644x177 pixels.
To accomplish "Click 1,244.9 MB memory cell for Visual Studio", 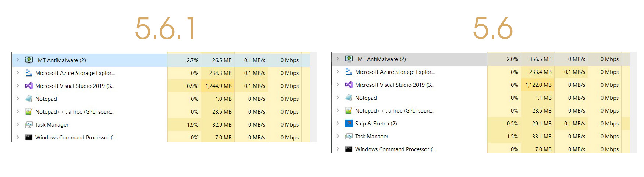I will coord(218,86).
